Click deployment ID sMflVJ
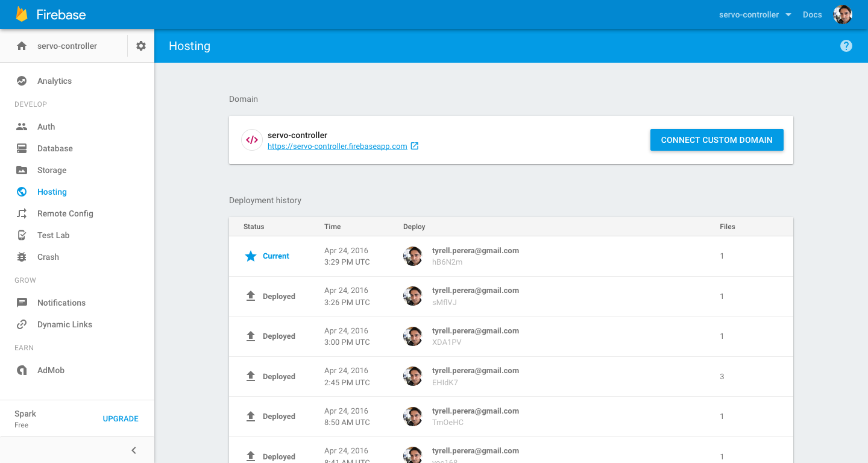This screenshot has width=868, height=463. pos(444,302)
